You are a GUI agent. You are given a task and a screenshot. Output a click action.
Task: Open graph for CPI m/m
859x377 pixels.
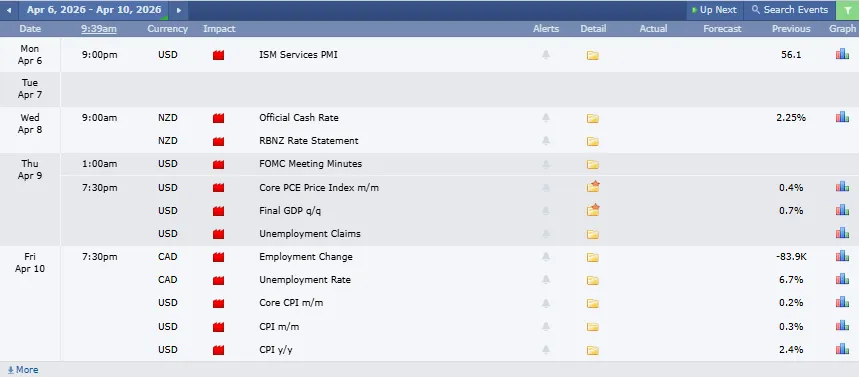pyautogui.click(x=843, y=325)
